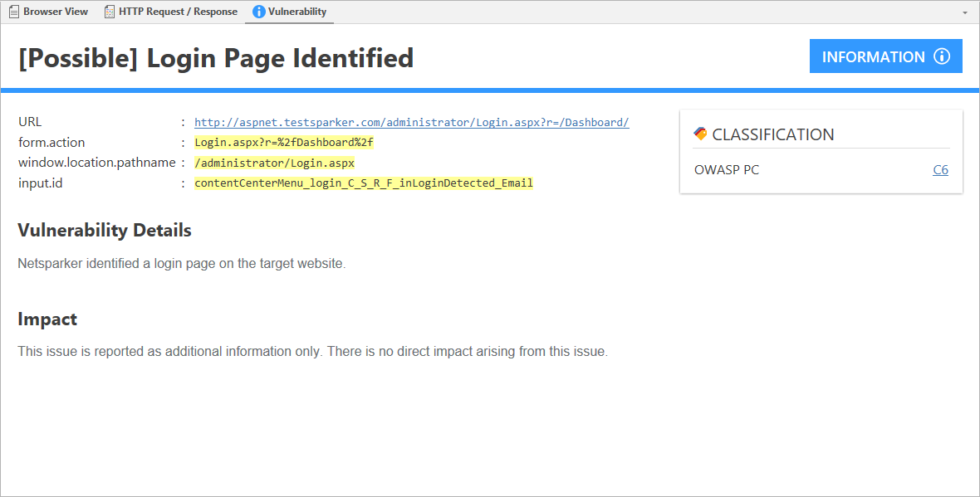980x497 pixels.
Task: Click the CLASSIFICATION panel header text
Action: pos(775,134)
